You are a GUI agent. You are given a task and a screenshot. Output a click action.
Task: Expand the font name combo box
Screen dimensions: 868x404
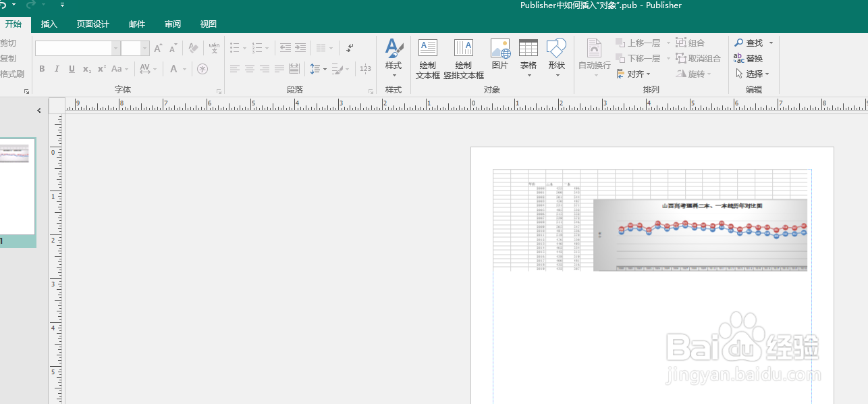click(116, 48)
